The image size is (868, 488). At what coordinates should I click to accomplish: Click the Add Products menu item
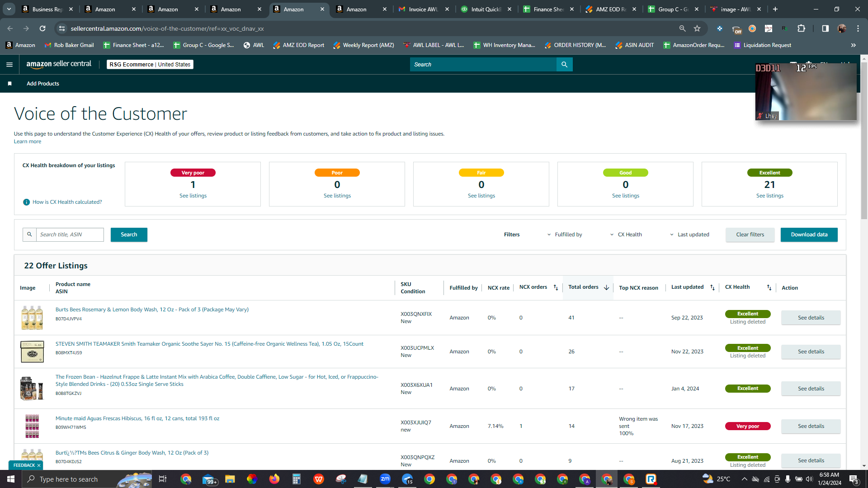point(43,84)
